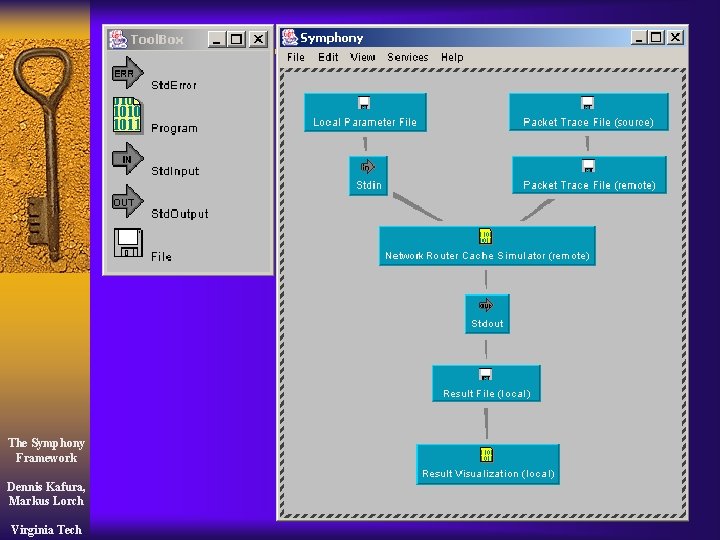Screen dimensions: 720x540
Task: Minimize the ToolBox window
Action: pos(216,39)
